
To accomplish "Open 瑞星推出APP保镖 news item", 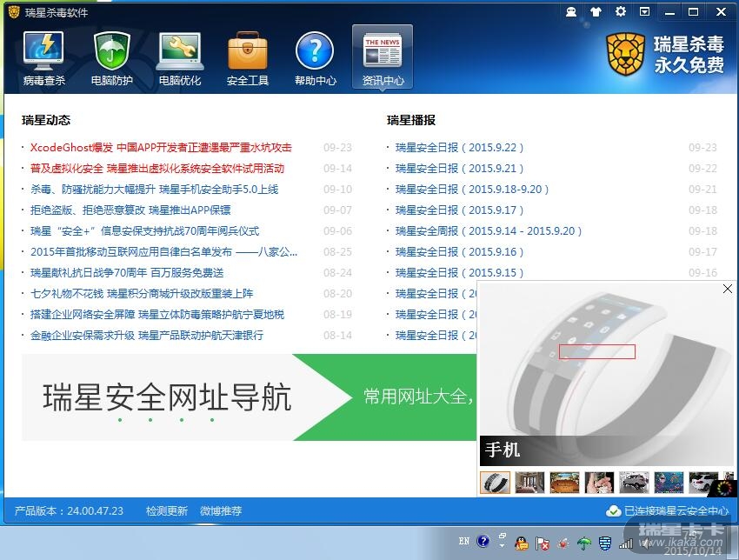I will [x=130, y=210].
